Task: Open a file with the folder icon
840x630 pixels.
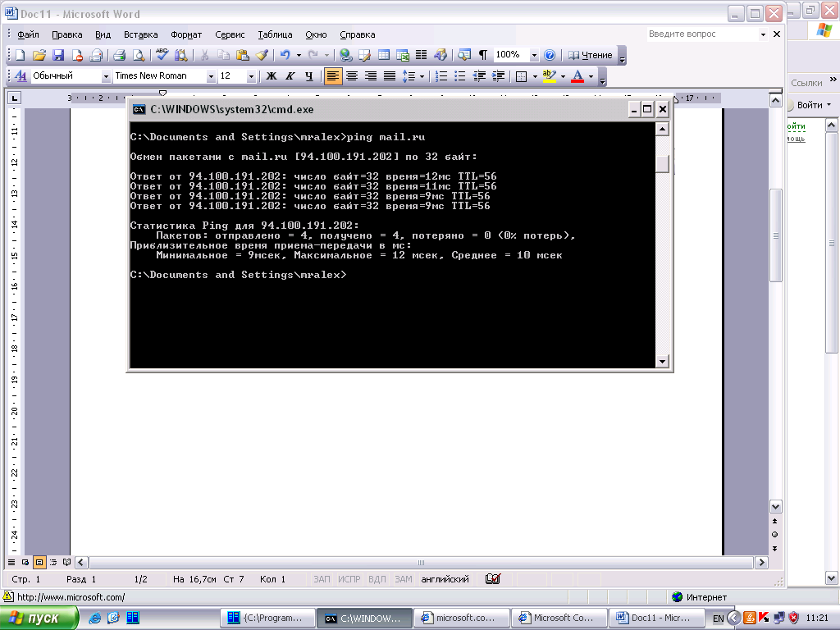Action: pyautogui.click(x=39, y=55)
